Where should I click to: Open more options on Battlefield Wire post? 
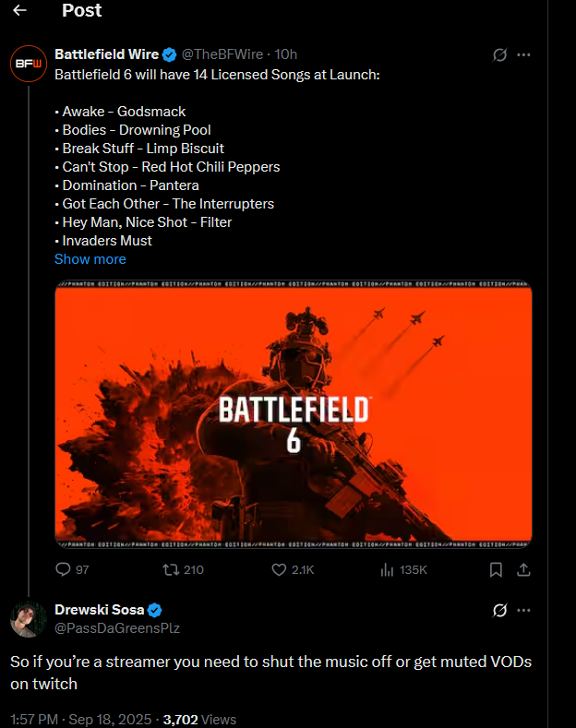pyautogui.click(x=523, y=55)
